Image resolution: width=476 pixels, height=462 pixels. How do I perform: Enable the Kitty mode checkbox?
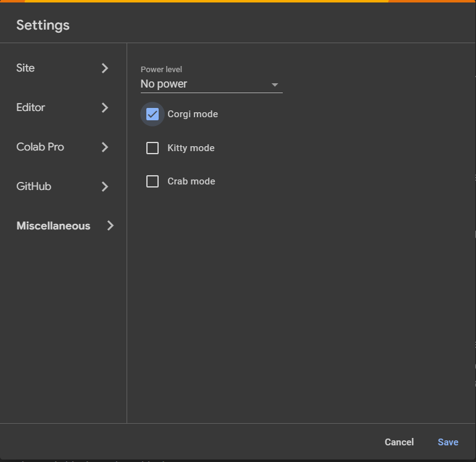click(152, 148)
